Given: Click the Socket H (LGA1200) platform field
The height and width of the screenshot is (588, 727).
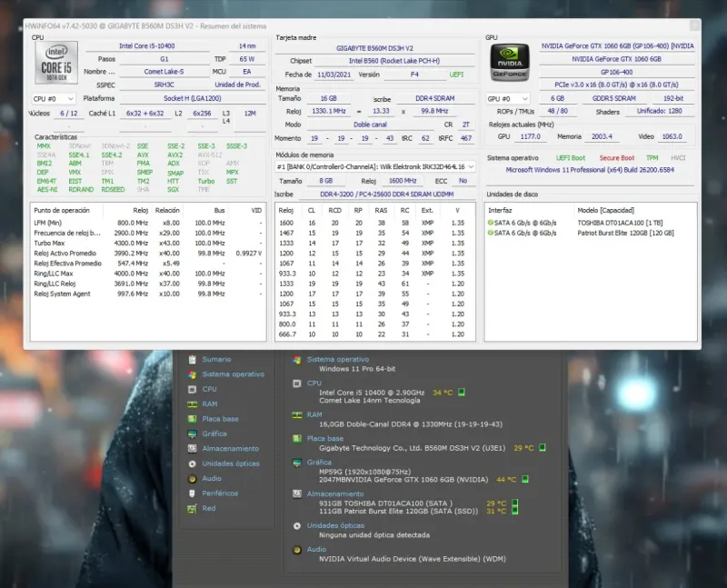Looking at the screenshot, I should click(x=193, y=98).
